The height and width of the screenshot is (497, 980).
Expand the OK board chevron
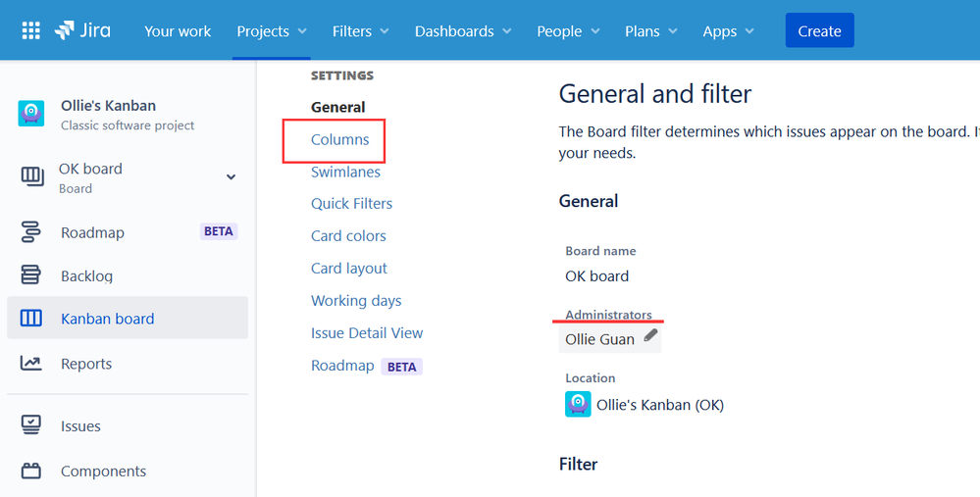coord(231,177)
